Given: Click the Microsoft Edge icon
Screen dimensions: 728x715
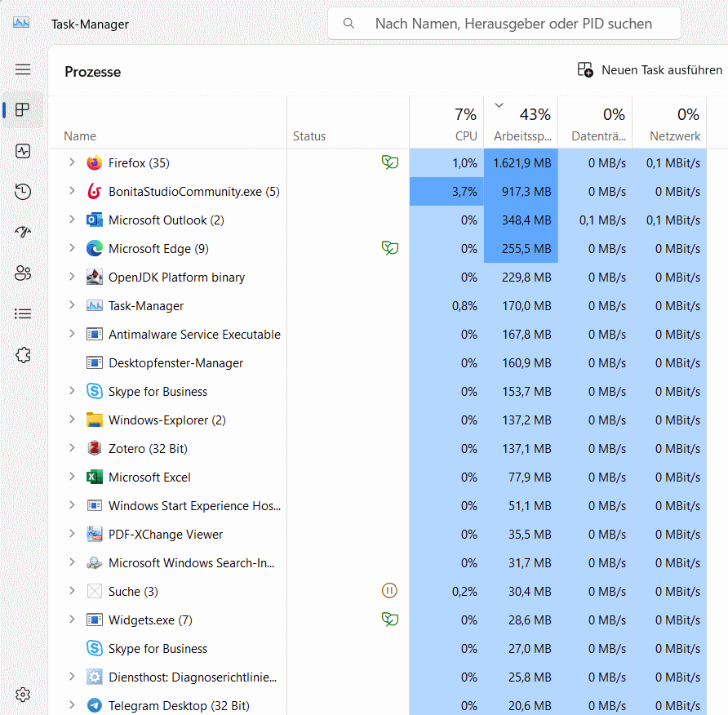Looking at the screenshot, I should click(94, 248).
